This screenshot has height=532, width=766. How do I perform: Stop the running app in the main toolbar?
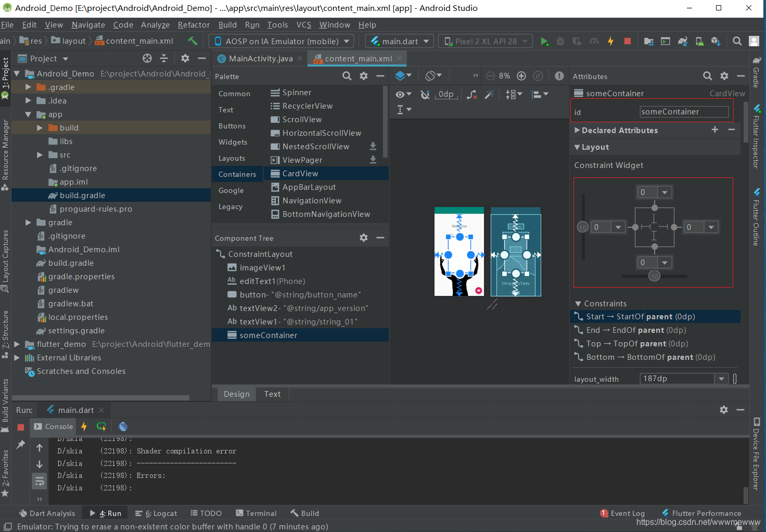628,41
